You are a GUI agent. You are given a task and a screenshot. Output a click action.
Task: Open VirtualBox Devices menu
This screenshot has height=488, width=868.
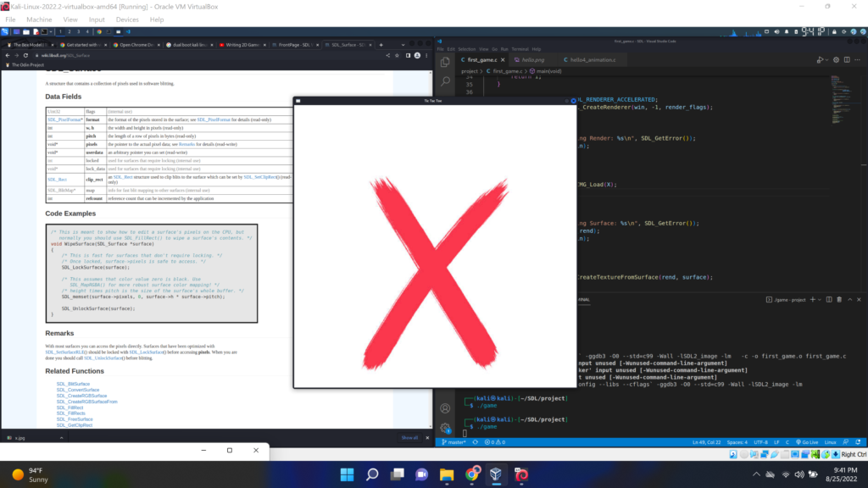click(x=127, y=19)
